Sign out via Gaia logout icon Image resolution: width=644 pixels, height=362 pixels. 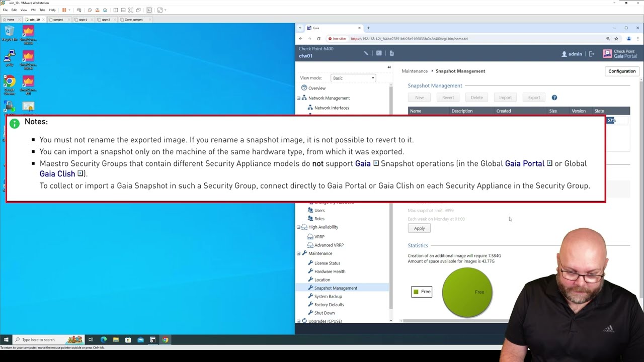click(x=592, y=54)
